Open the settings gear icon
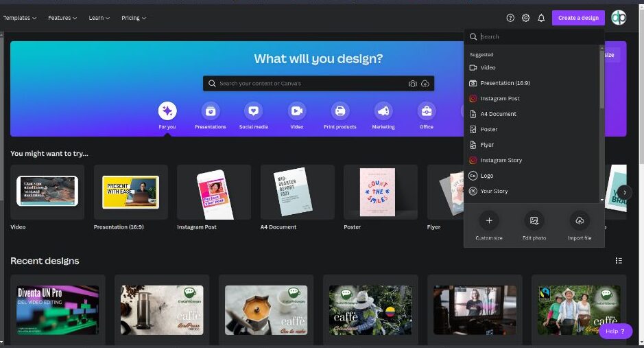644x348 pixels. point(526,18)
